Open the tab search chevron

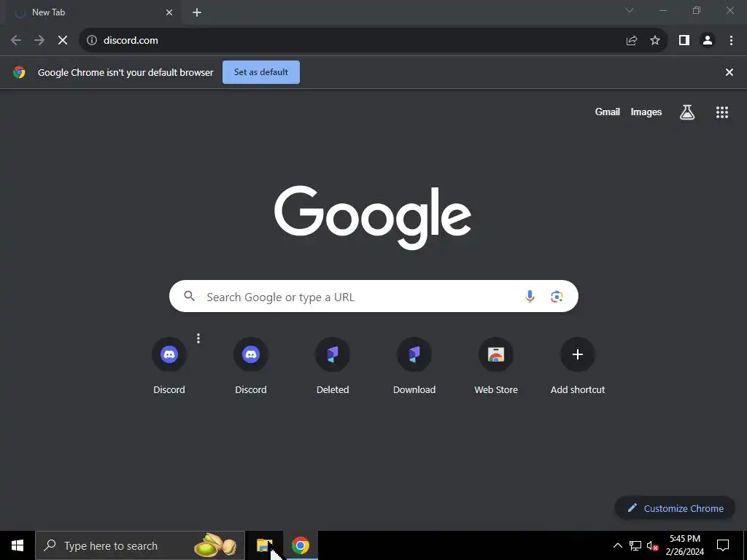coord(630,10)
